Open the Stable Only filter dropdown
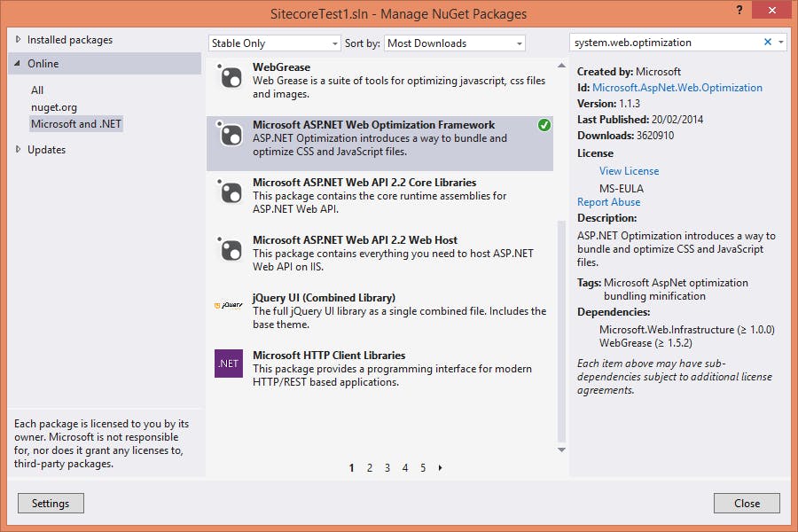Viewport: 798px width, 532px height. click(x=274, y=43)
